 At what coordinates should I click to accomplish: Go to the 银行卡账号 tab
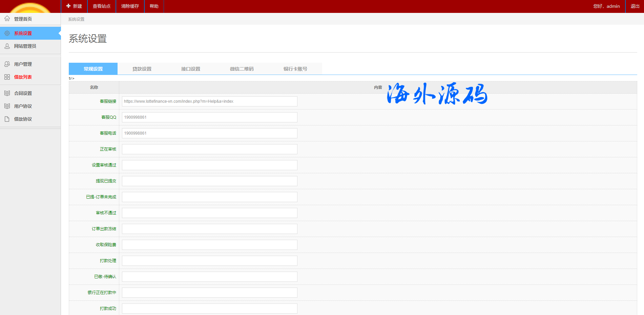[x=295, y=69]
